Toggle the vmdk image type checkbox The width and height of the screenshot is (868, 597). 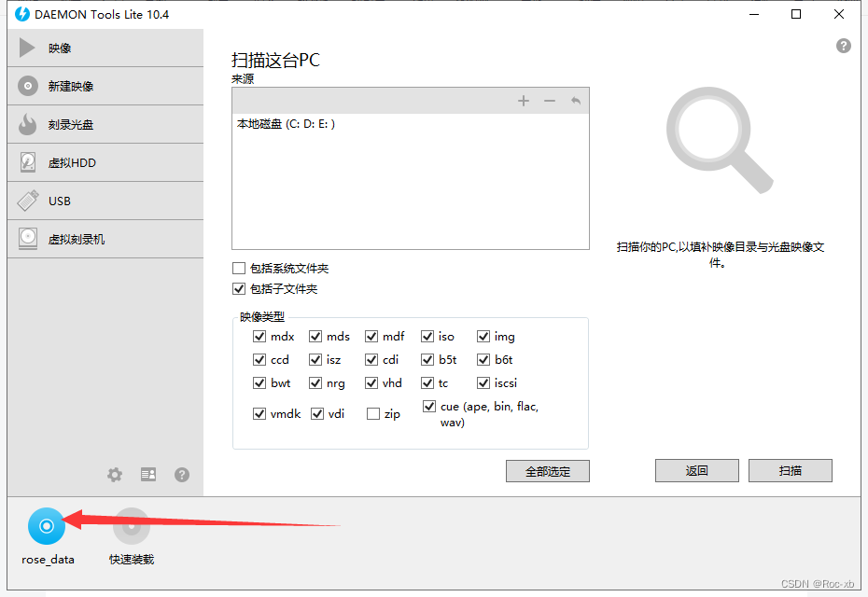[x=259, y=414]
